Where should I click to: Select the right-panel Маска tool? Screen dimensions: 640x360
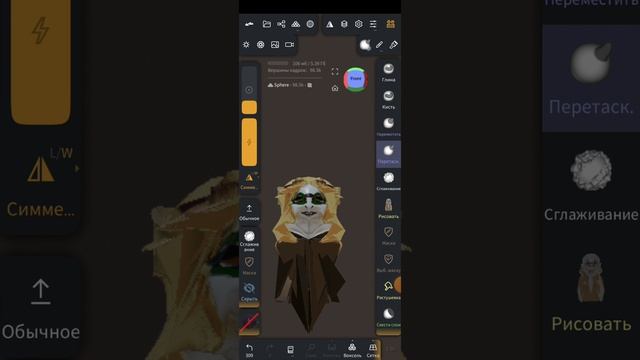coord(388,236)
